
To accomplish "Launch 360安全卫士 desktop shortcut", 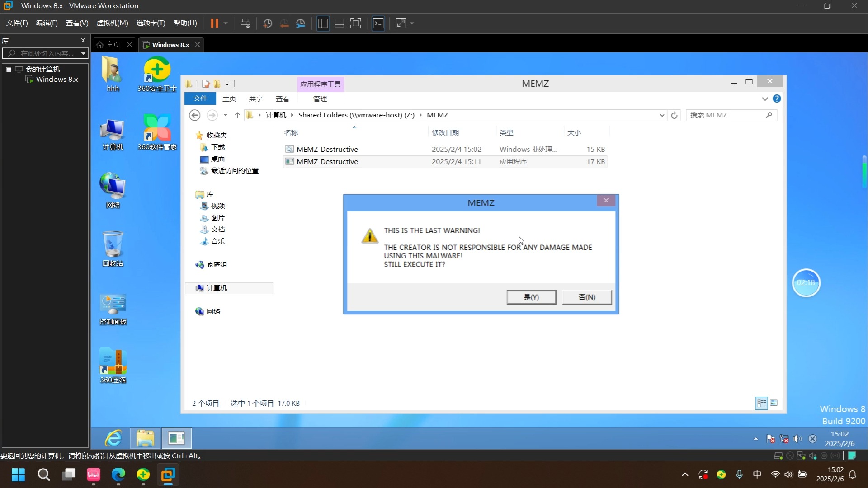I will (157, 74).
